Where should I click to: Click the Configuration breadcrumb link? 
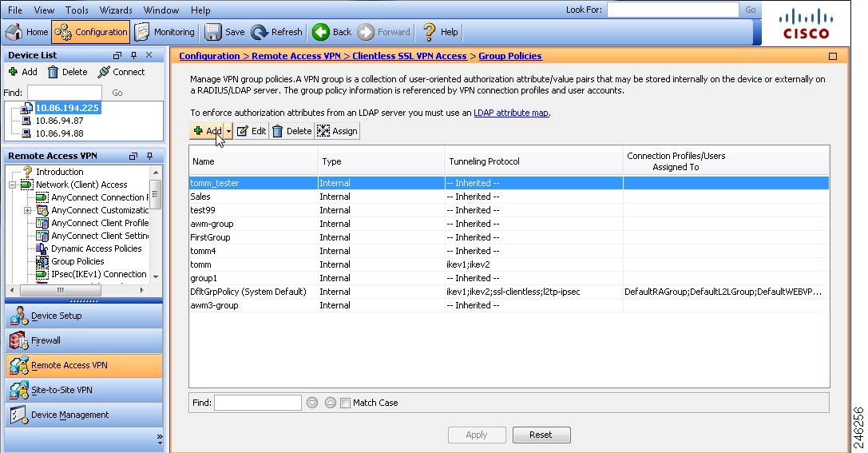pyautogui.click(x=209, y=56)
